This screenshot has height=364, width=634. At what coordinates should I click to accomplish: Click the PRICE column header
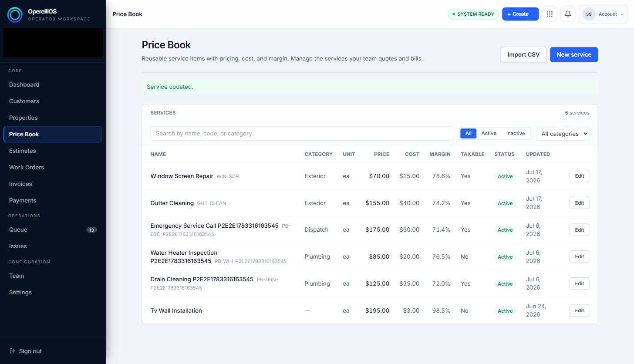pos(381,154)
